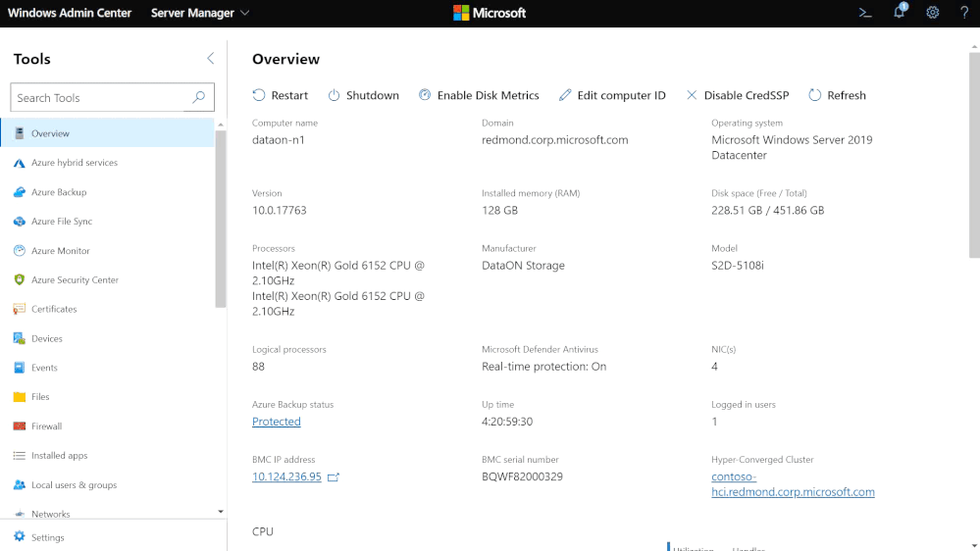
Task: Click the tools list scroll down arrow
Action: pos(221,512)
